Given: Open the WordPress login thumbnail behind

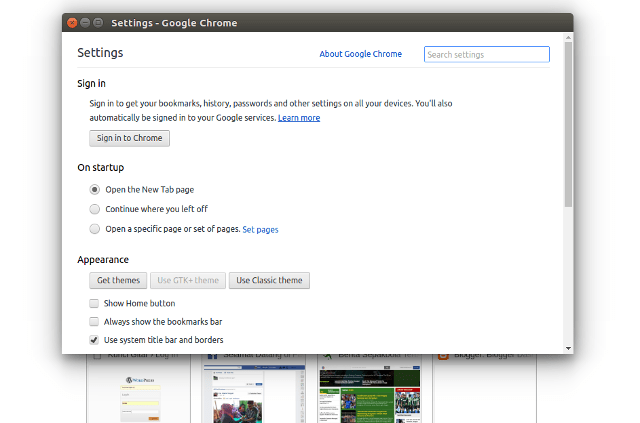Looking at the screenshot, I should tap(139, 395).
